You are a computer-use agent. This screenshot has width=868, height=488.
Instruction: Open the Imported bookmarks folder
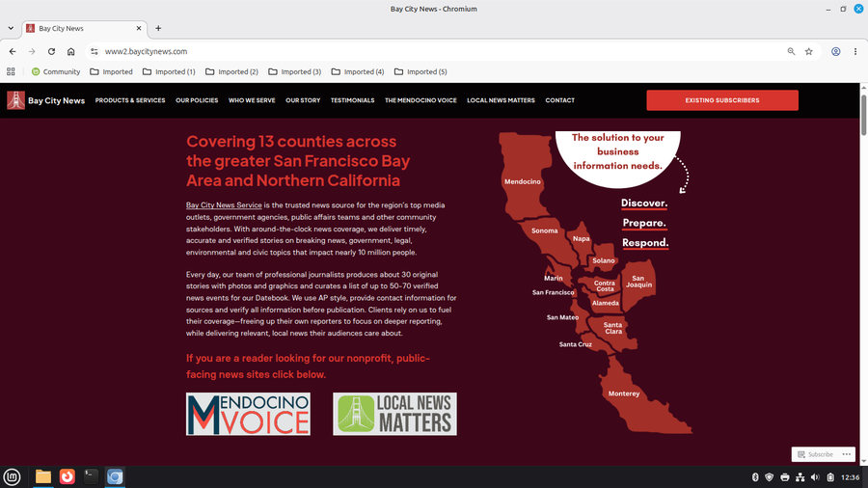click(111, 71)
